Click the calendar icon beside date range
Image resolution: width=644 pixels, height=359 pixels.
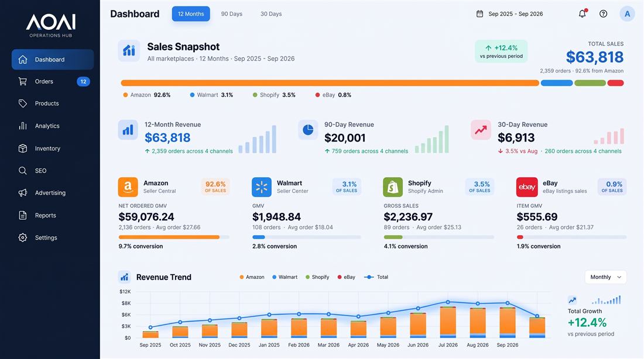(479, 13)
